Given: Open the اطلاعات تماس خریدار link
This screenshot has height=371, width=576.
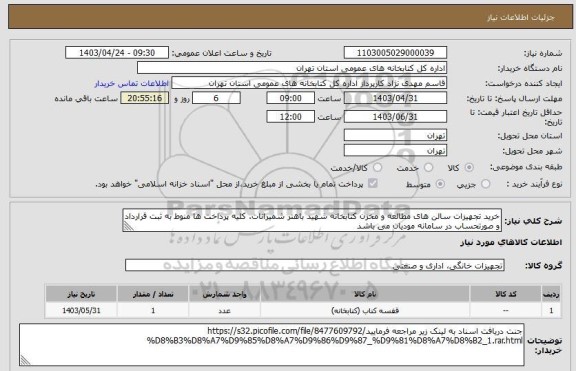Looking at the screenshot, I should (132, 84).
